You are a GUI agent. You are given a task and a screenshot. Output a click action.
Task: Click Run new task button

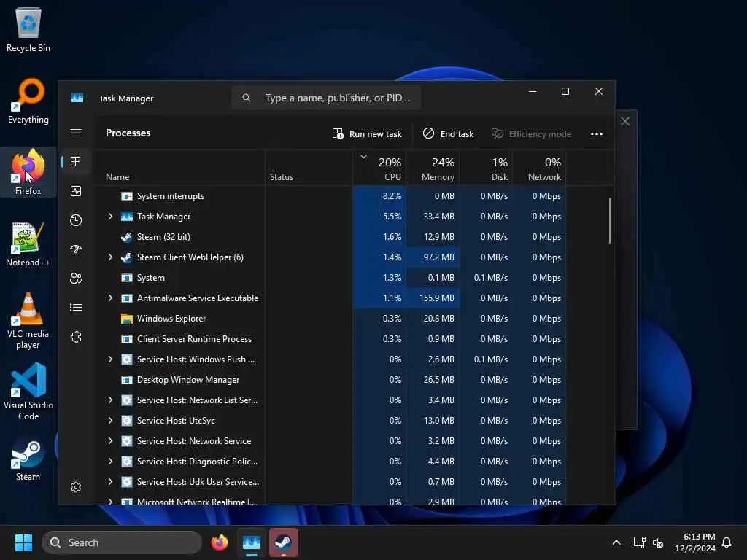click(x=367, y=134)
